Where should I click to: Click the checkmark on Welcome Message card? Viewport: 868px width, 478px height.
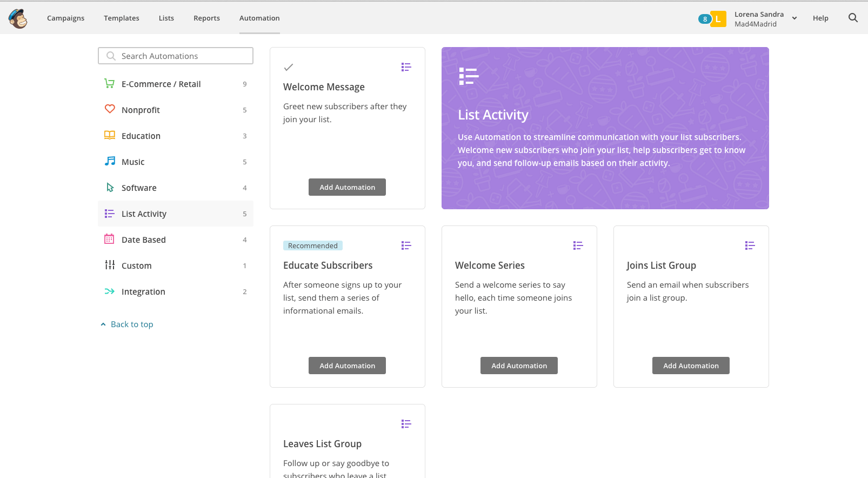[x=289, y=68]
